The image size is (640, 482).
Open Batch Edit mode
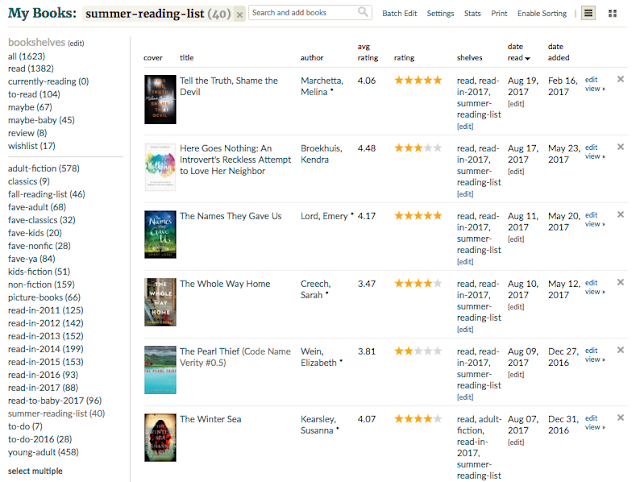coord(400,13)
